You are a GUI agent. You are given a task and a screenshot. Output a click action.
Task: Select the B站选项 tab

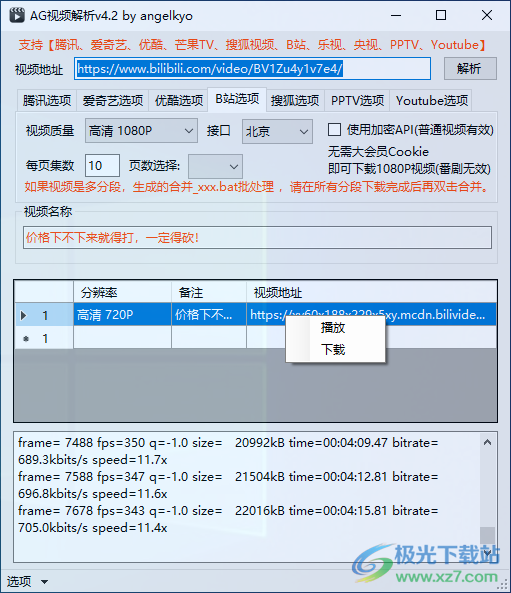[237, 99]
